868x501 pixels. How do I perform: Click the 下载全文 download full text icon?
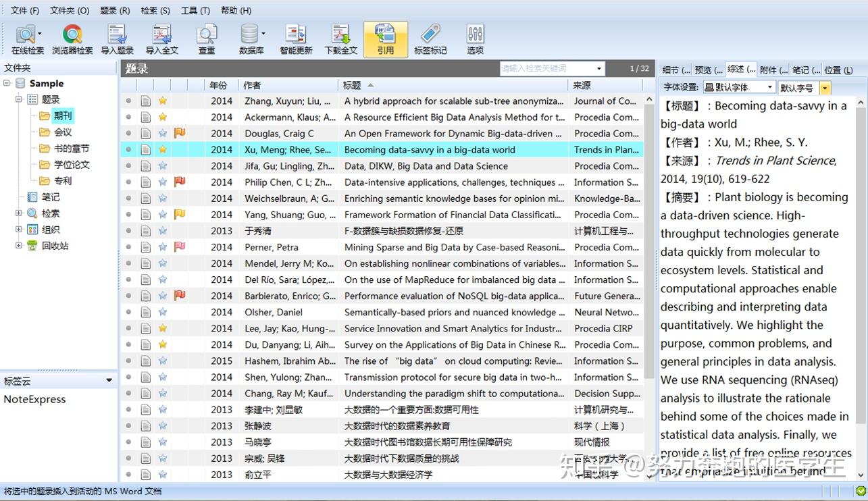(x=340, y=40)
